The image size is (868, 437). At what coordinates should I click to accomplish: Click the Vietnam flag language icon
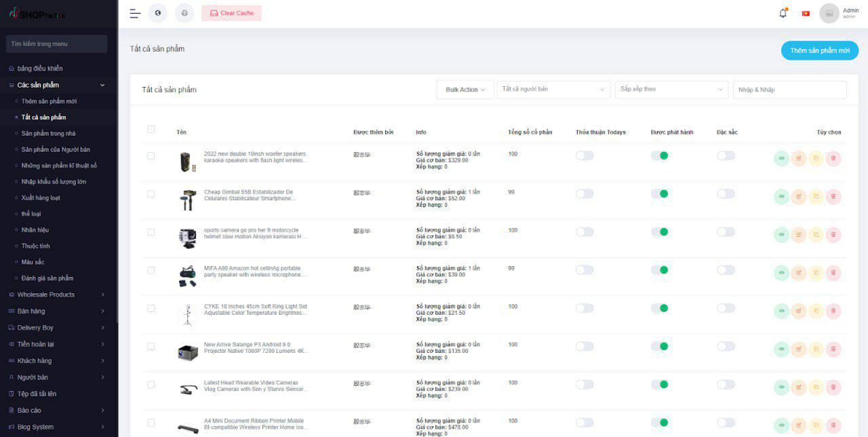[x=806, y=14]
